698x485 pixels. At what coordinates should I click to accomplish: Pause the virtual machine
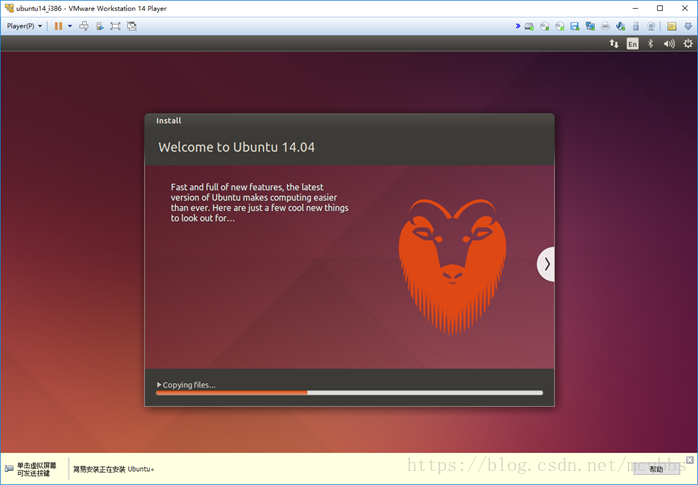pyautogui.click(x=58, y=26)
